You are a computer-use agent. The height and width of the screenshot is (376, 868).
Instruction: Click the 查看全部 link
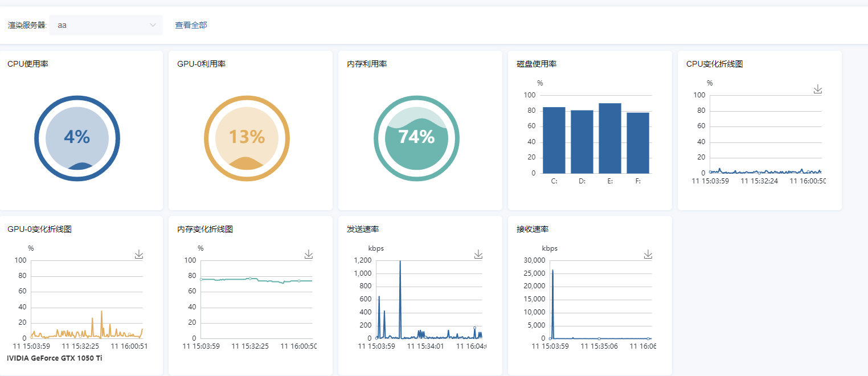coord(191,25)
